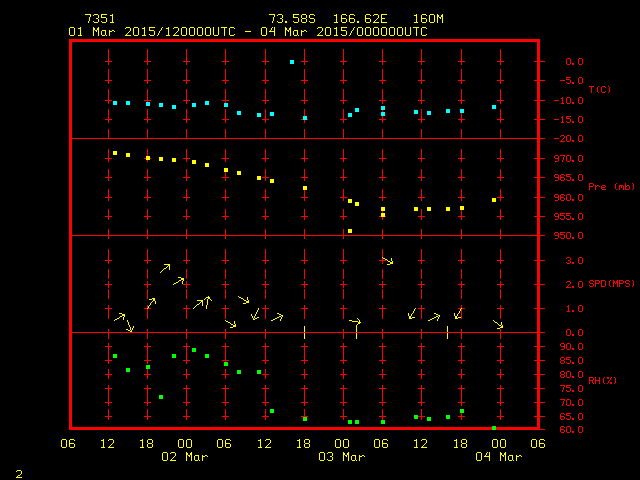Click the 02 Mar date label

coord(184,457)
